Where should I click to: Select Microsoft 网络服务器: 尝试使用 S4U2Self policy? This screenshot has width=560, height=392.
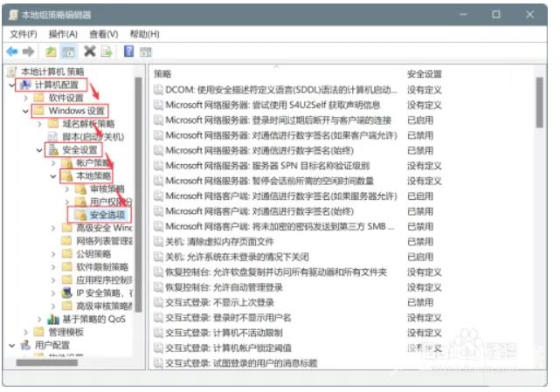(x=273, y=105)
